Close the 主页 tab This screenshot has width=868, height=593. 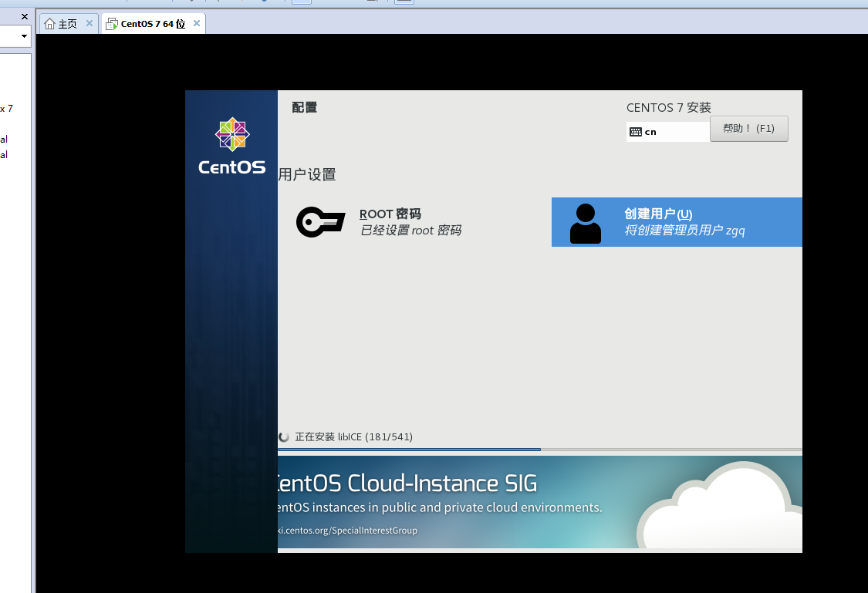click(x=90, y=23)
